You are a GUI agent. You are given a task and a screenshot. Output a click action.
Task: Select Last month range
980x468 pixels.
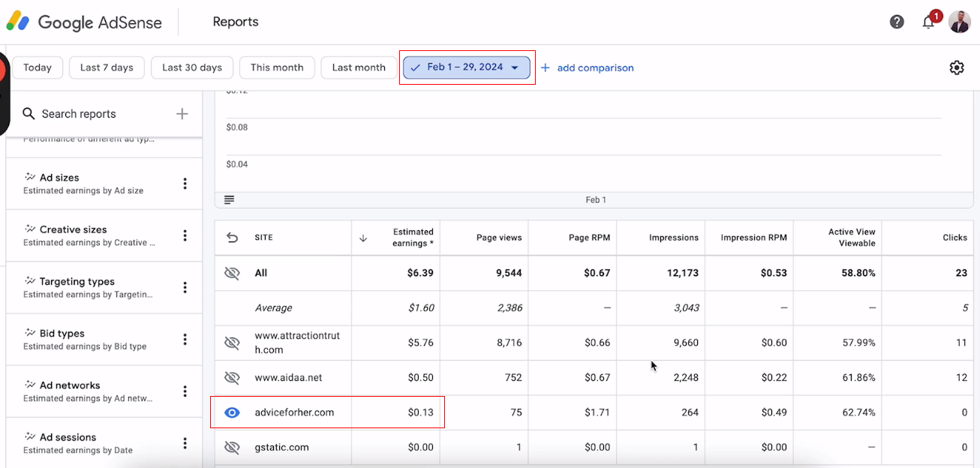tap(359, 67)
